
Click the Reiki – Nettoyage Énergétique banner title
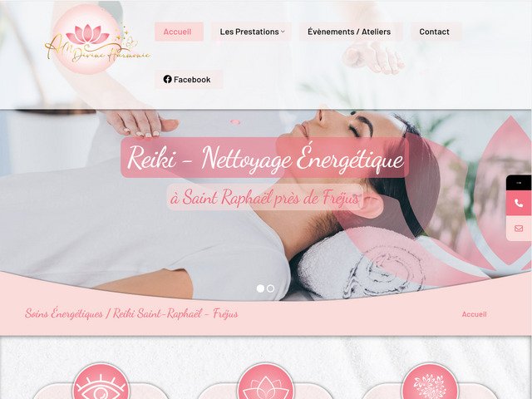click(265, 158)
